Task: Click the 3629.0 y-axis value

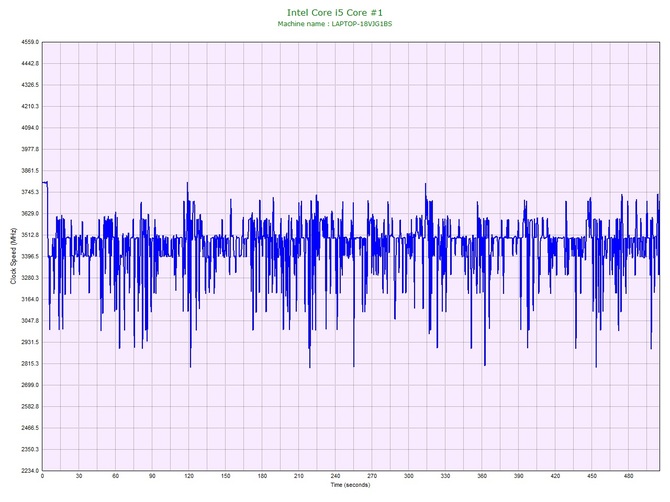Action: (x=30, y=214)
